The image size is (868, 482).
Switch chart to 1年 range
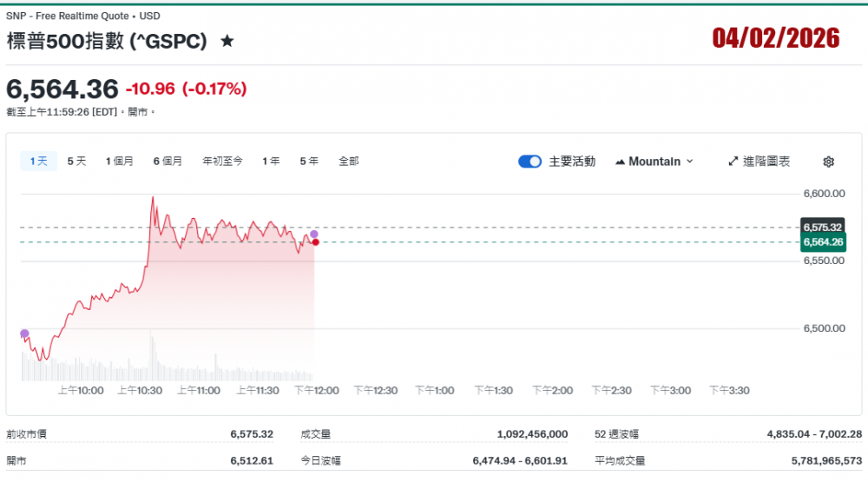click(x=271, y=161)
